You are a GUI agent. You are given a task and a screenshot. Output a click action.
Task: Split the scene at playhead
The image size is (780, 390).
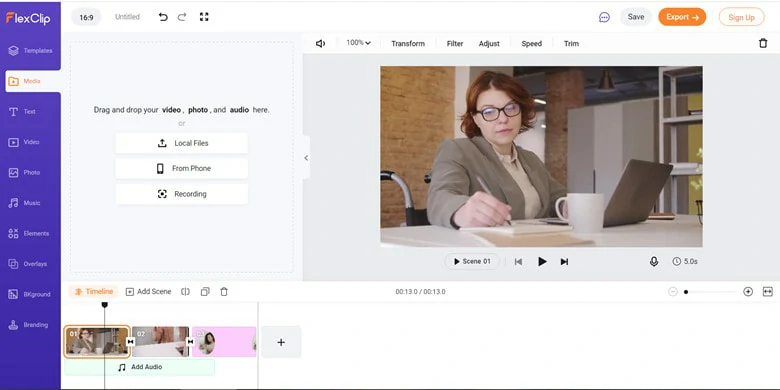pyautogui.click(x=186, y=292)
